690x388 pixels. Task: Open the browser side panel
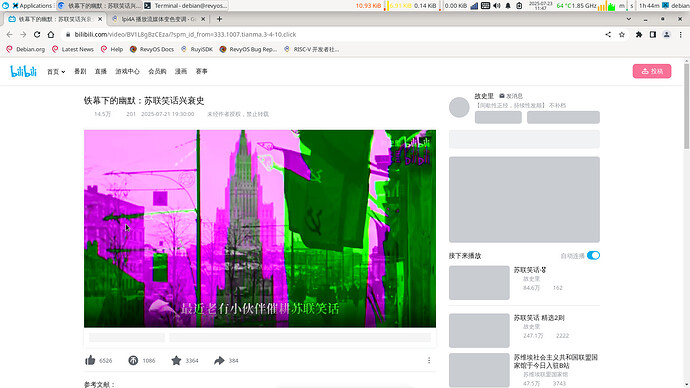(653, 34)
